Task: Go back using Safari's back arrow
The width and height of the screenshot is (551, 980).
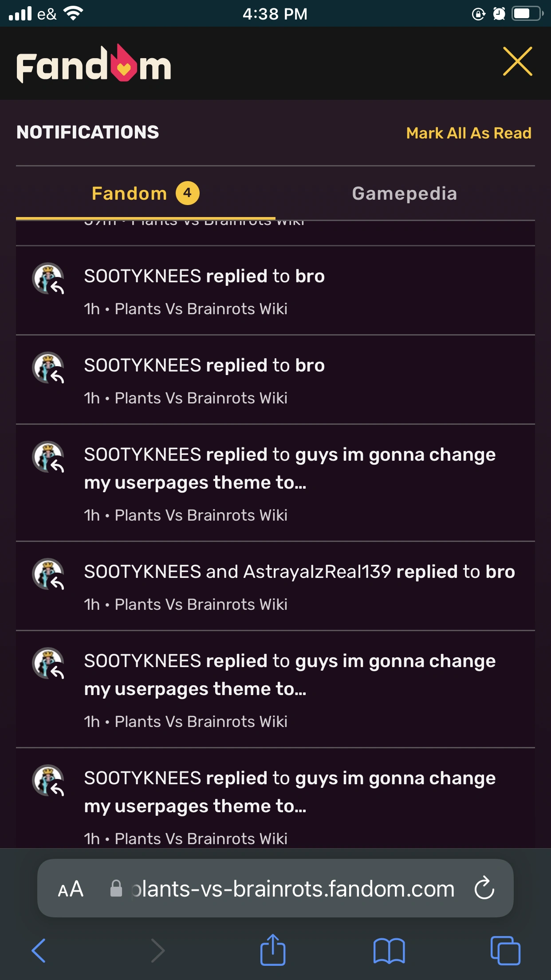Action: (x=39, y=950)
